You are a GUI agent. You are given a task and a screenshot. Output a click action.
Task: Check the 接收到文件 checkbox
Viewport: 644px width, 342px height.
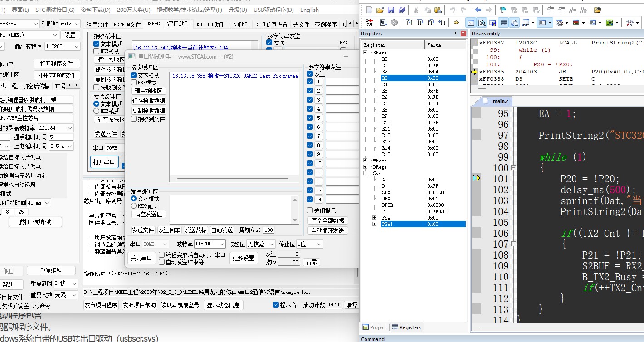(x=134, y=119)
